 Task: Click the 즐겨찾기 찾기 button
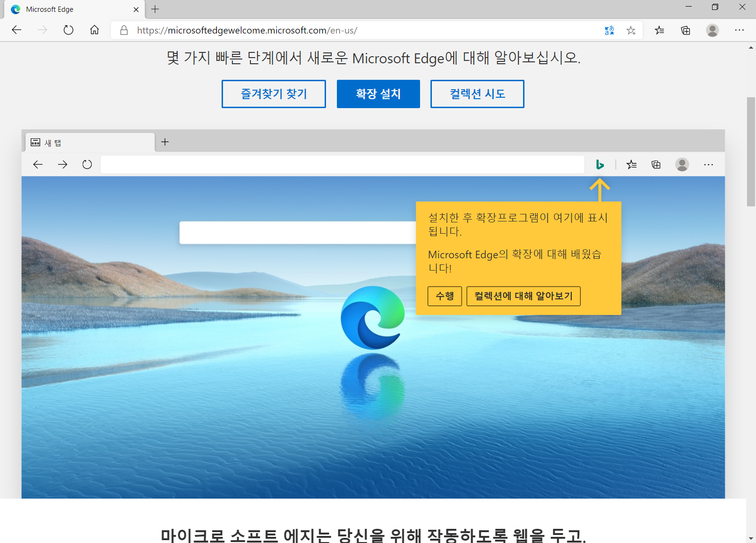point(274,94)
